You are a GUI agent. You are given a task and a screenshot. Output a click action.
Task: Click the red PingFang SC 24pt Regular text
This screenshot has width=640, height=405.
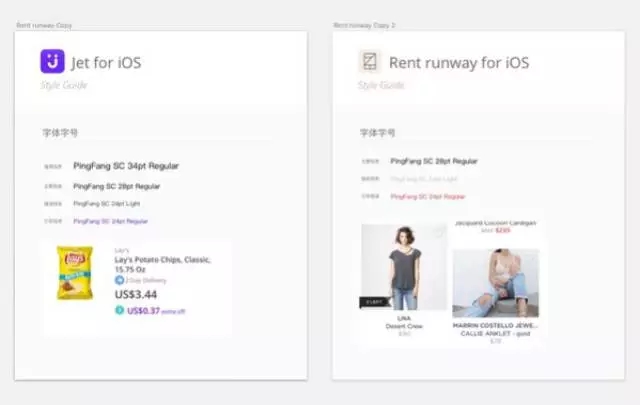tap(427, 197)
